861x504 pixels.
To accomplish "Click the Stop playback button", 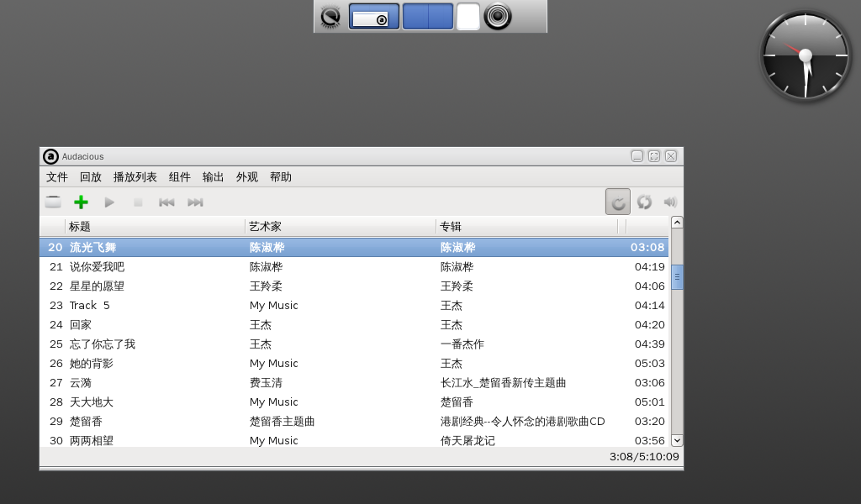I will tap(138, 202).
